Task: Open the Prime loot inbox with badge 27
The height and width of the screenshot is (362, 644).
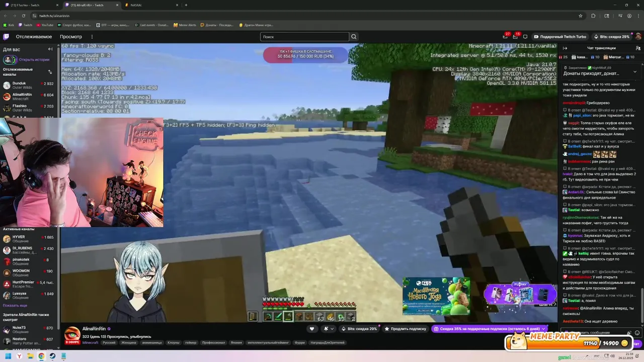Action: 505,36
